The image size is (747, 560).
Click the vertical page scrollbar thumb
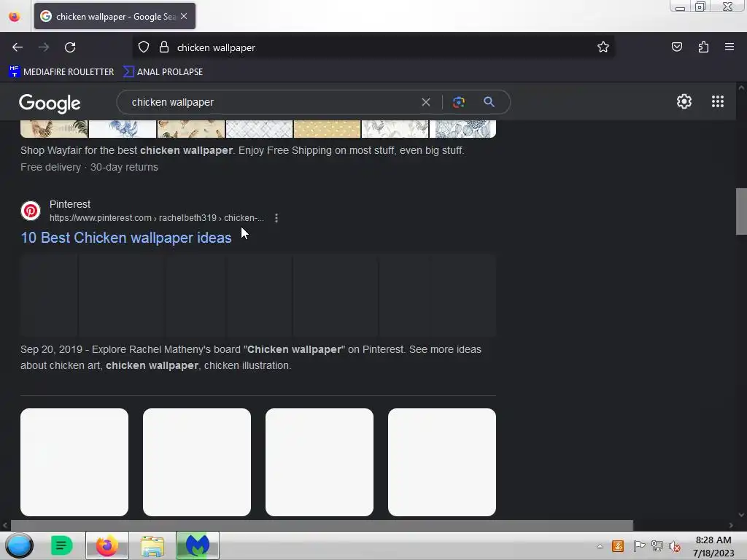tap(741, 211)
